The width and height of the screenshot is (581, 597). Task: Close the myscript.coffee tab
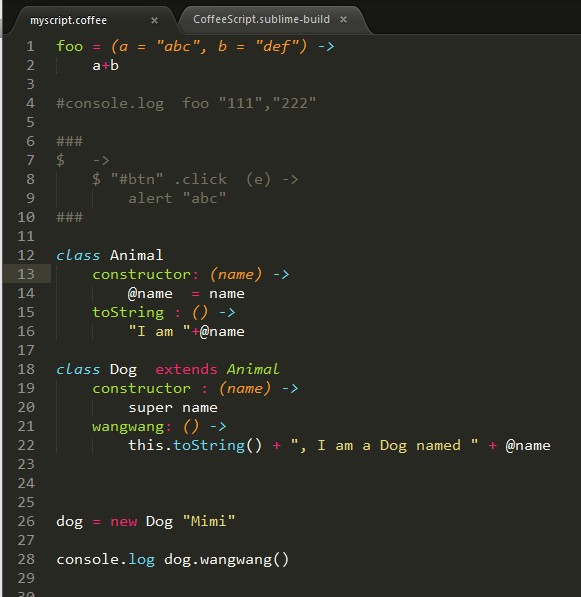[x=154, y=20]
